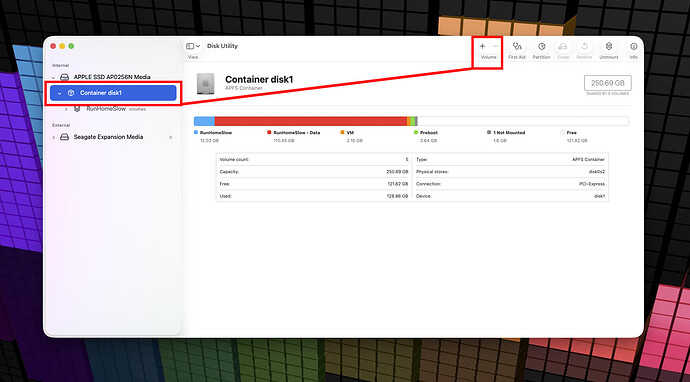Click the Free row in info table

pos(314,184)
